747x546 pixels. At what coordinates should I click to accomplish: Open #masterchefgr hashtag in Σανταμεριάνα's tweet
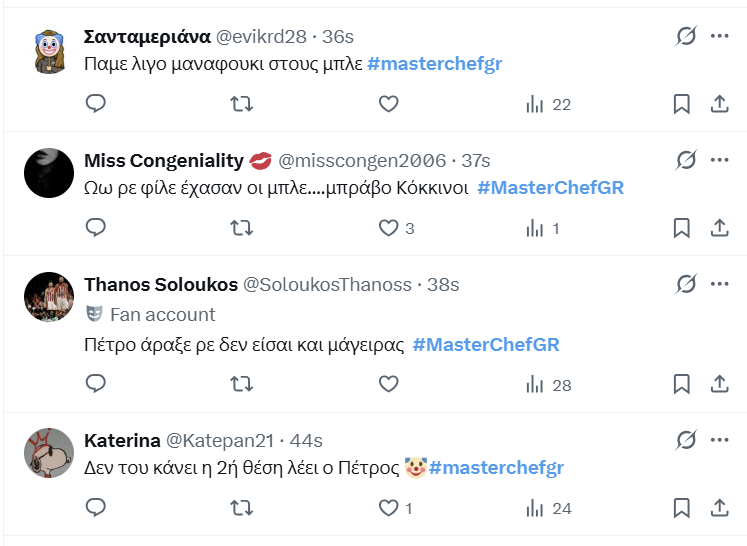point(434,64)
